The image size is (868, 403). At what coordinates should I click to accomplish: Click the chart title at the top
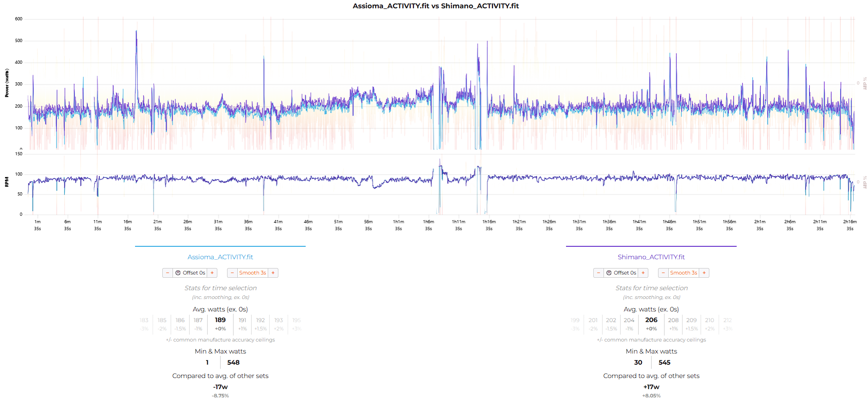(436, 6)
